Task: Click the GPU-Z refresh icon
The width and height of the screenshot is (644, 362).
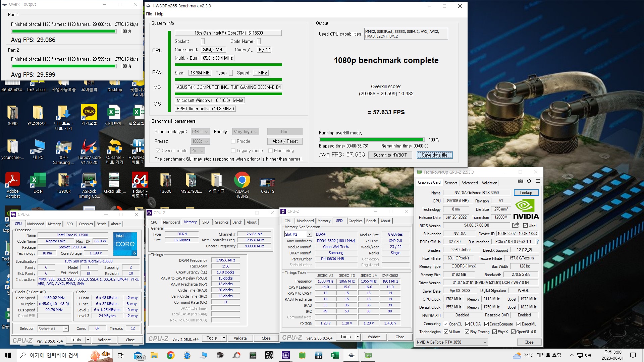Action: [529, 181]
